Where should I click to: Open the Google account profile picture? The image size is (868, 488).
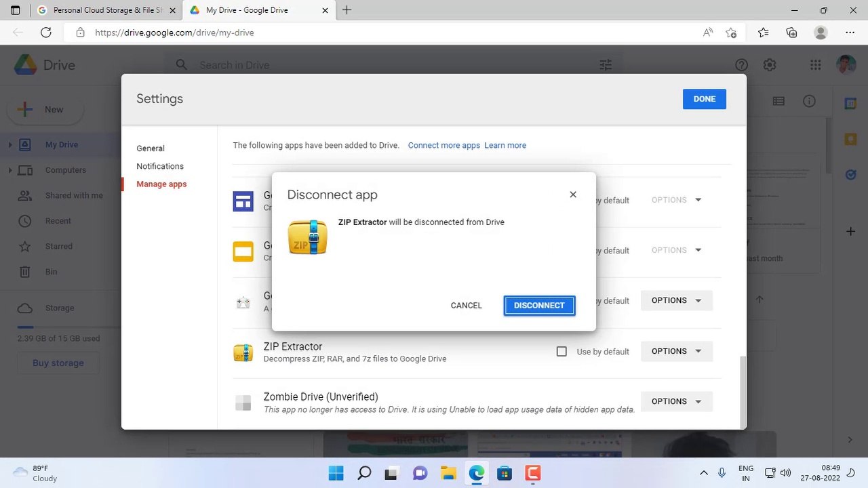point(846,65)
